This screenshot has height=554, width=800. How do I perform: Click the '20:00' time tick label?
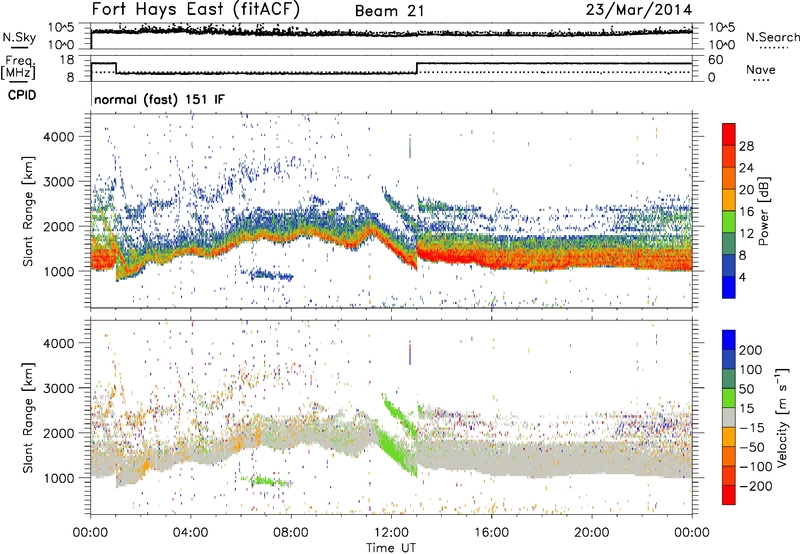click(x=592, y=533)
